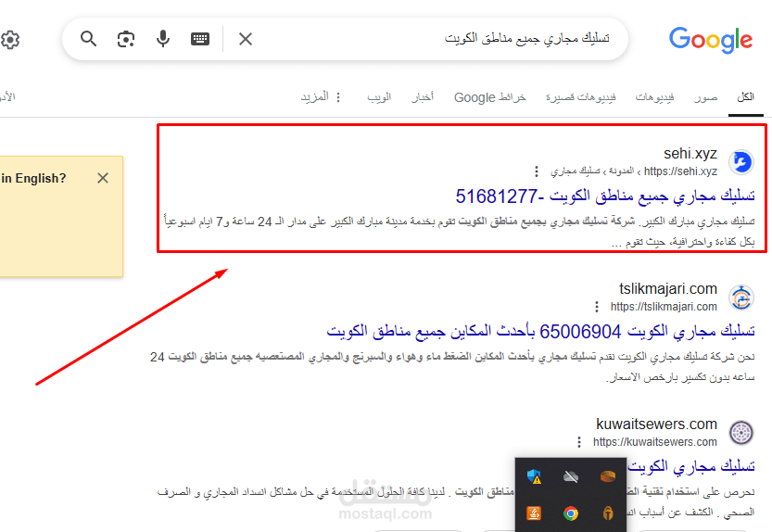Open Windows Security shield tray icon
772x532 pixels.
pos(534,476)
